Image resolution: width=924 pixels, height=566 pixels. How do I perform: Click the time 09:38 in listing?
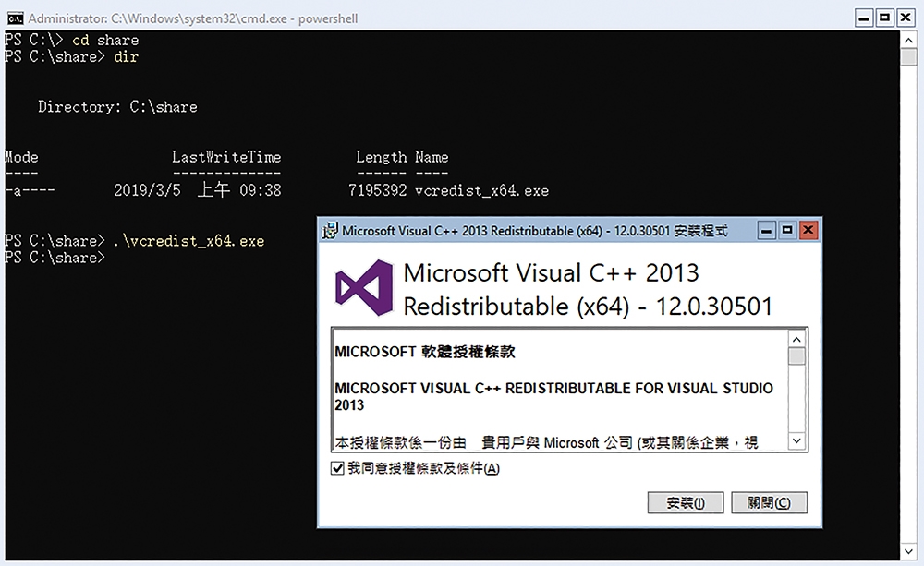(x=261, y=190)
